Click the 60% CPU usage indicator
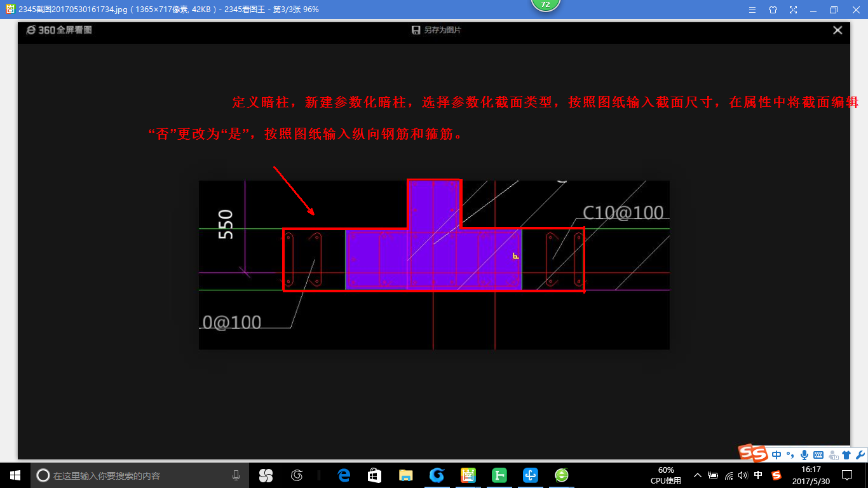 tap(666, 475)
